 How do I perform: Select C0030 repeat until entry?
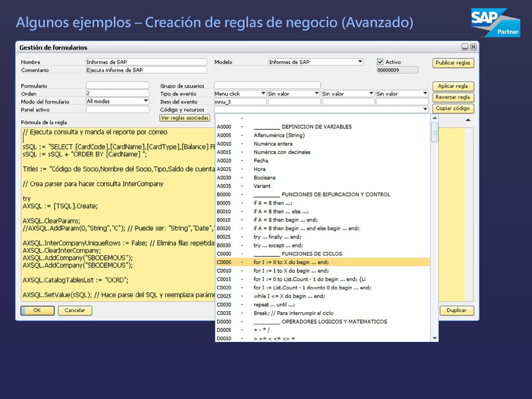point(323,304)
